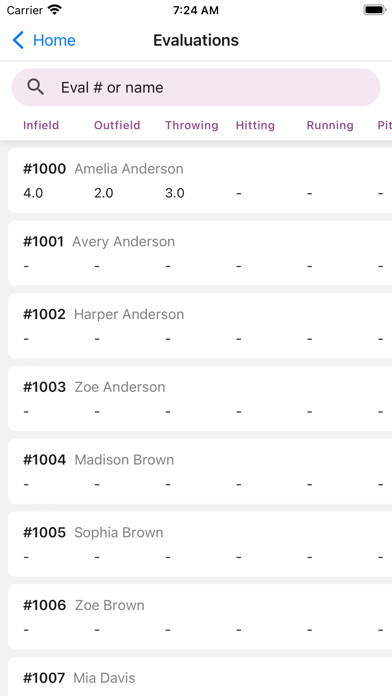This screenshot has height=696, width=392.
Task: Select the Throwing column header
Action: [x=192, y=125]
